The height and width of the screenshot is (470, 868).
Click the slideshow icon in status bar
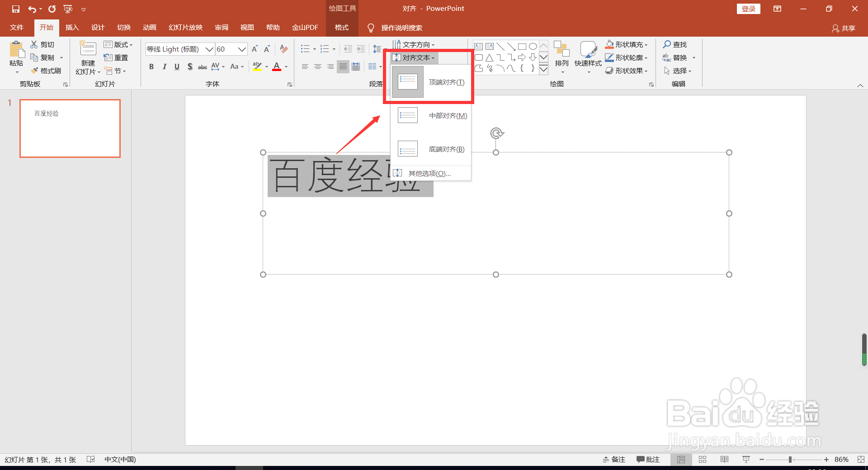[746, 460]
